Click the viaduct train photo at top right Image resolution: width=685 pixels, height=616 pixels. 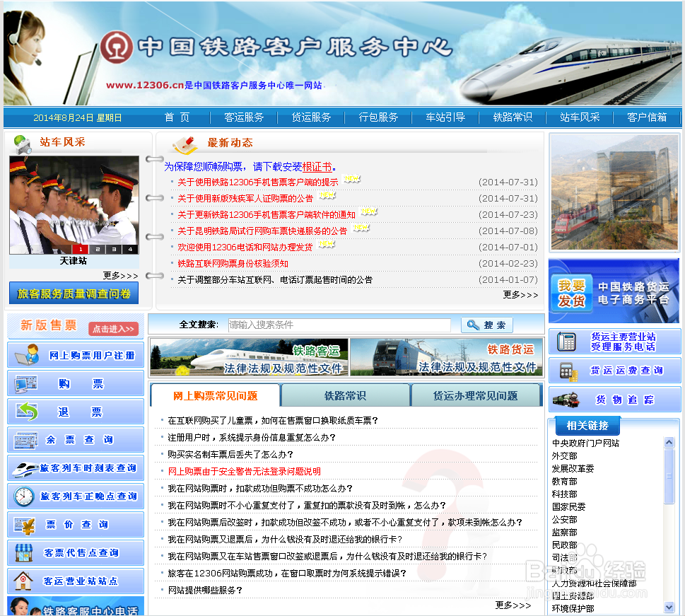tap(614, 192)
